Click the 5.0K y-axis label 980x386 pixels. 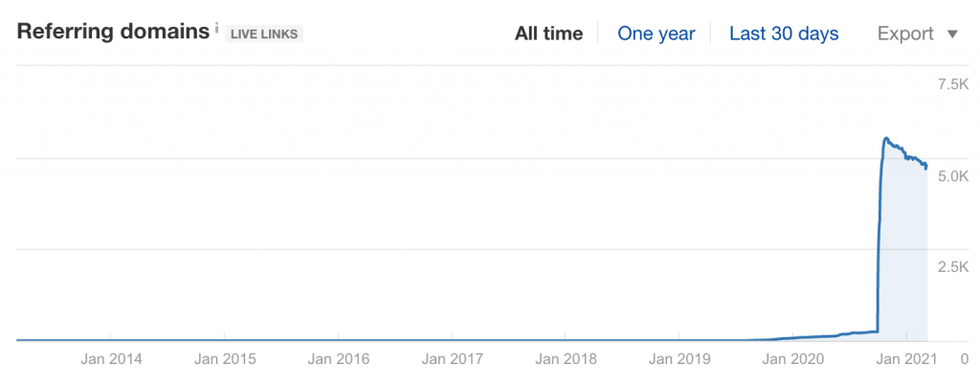953,176
